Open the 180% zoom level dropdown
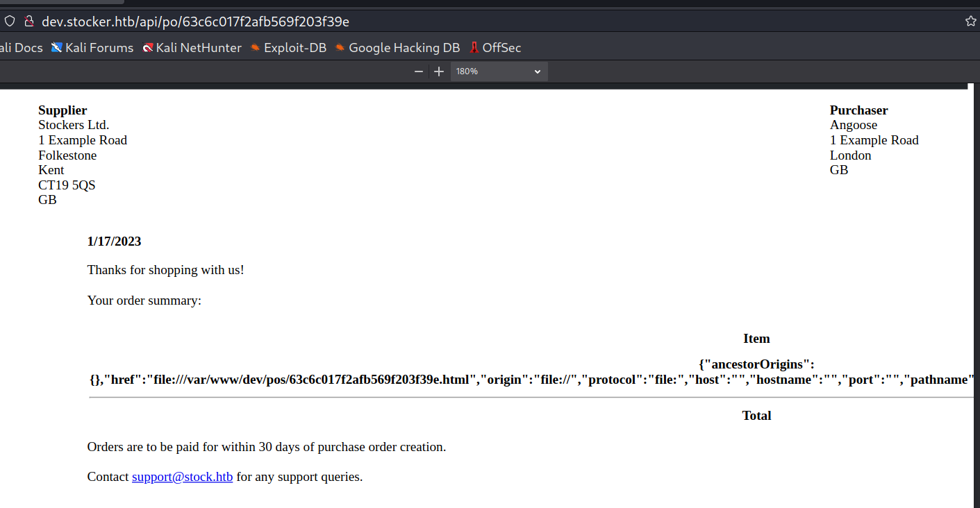This screenshot has height=508, width=980. (499, 71)
